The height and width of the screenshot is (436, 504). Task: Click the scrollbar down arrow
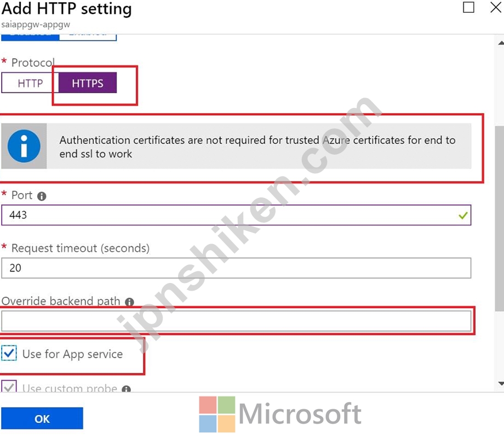pos(501,383)
